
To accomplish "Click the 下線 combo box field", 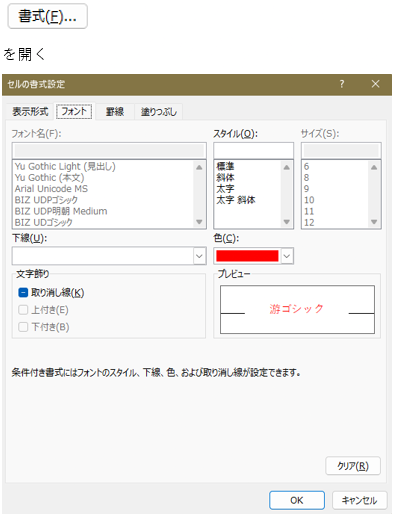I will point(109,256).
